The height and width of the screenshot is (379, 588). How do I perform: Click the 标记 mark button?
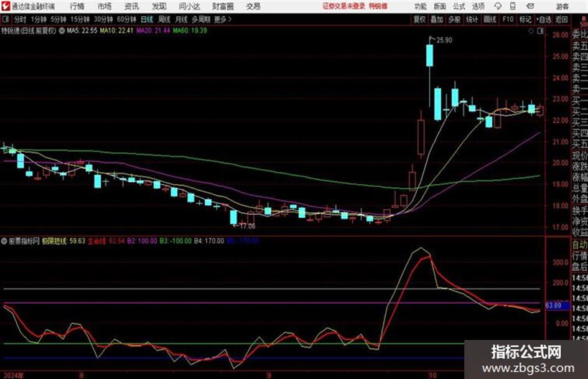525,19
